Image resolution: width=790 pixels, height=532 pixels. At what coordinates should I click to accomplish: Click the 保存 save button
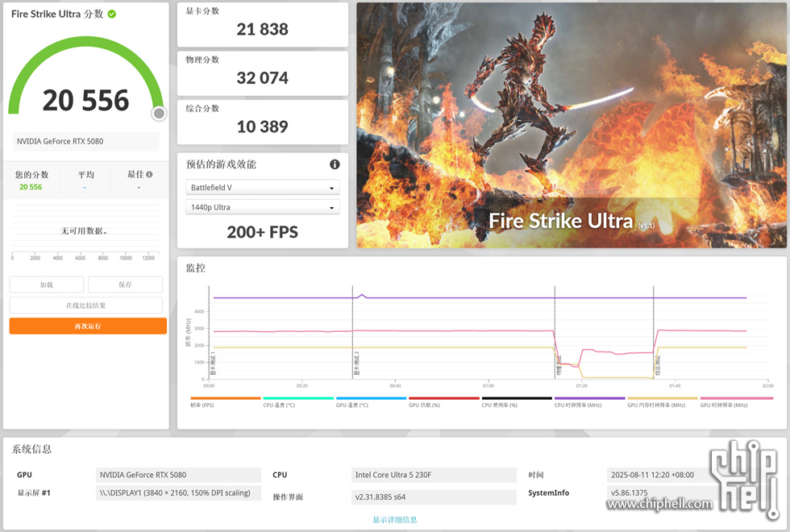click(x=125, y=285)
